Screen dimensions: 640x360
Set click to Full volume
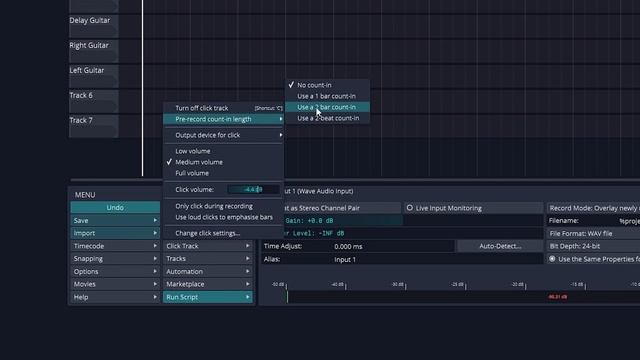click(223, 173)
